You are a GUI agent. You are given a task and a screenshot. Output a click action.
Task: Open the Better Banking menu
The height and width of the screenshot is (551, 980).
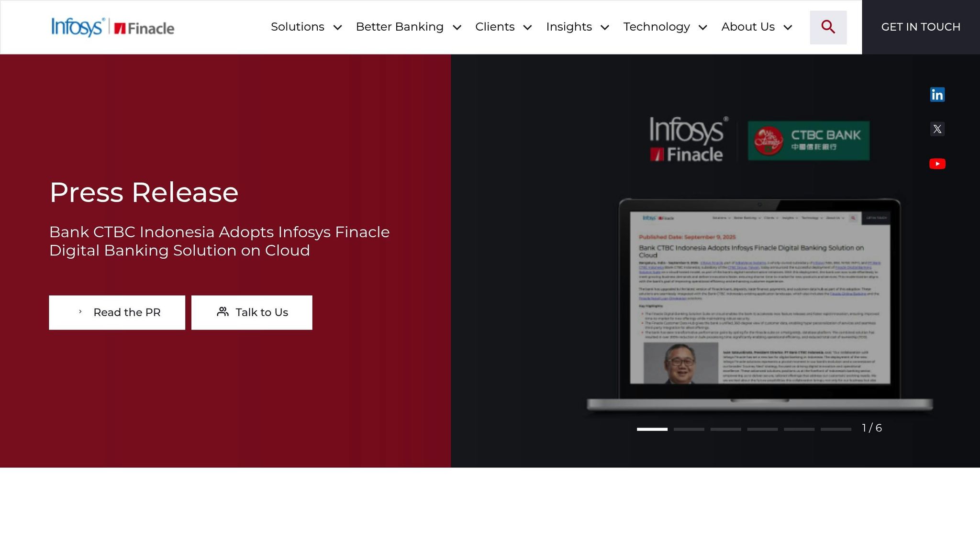tap(400, 27)
